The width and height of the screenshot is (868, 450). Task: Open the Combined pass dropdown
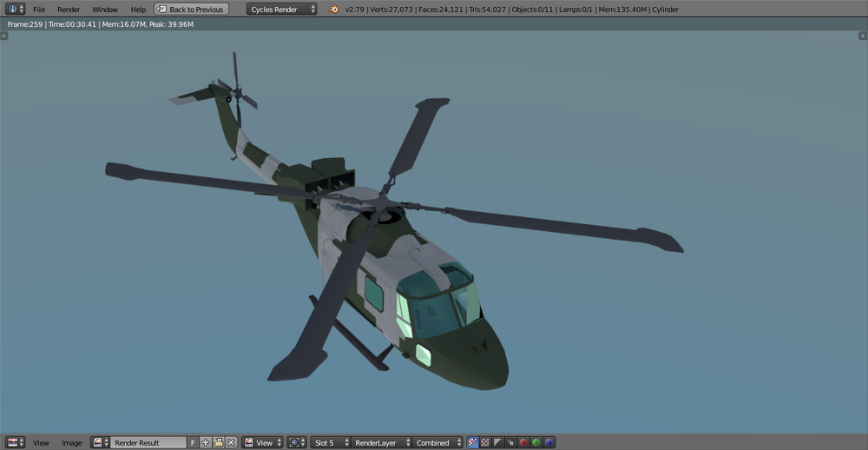(437, 442)
